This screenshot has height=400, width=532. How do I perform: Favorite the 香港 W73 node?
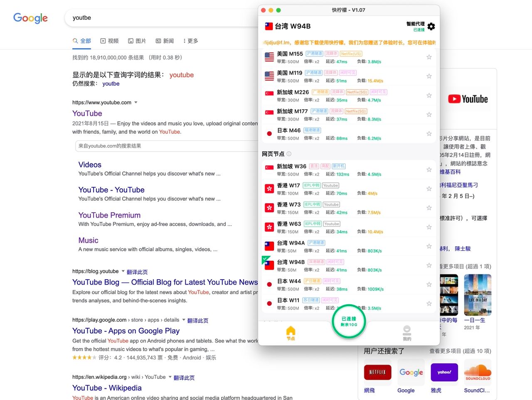pyautogui.click(x=429, y=208)
